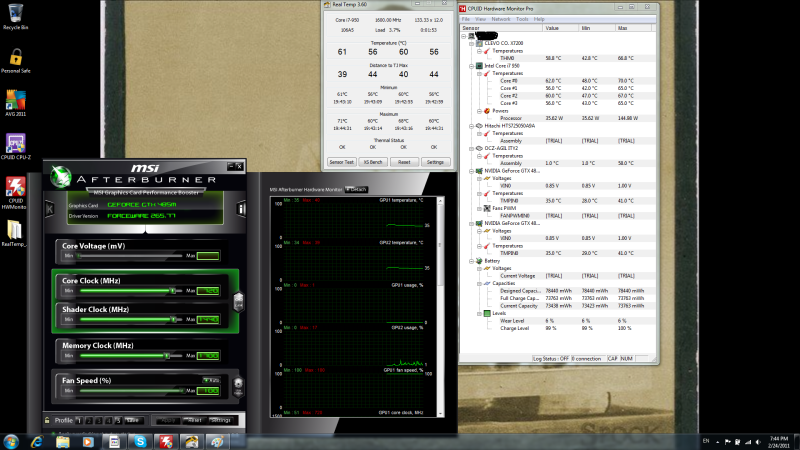The image size is (800, 450).
Task: Toggle the core/shader clock Link button
Action: point(238,302)
